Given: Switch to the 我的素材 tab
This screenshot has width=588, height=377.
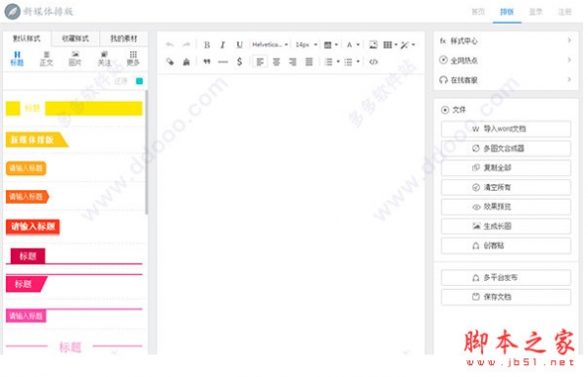Looking at the screenshot, I should point(123,38).
